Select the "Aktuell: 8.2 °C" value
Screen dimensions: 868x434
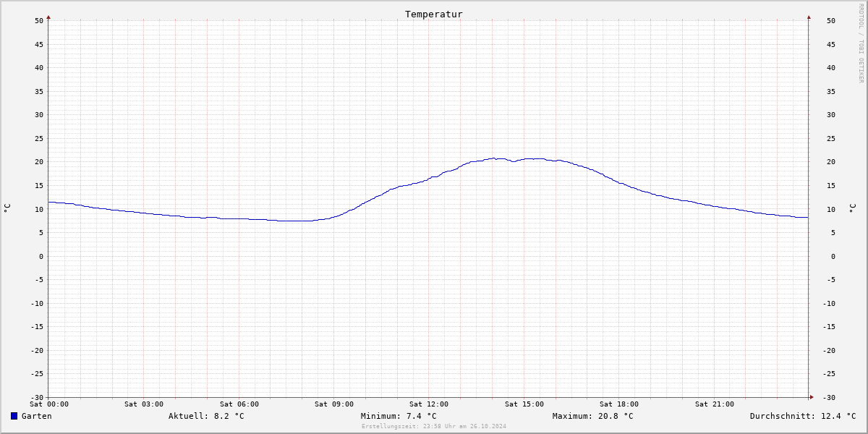pyautogui.click(x=206, y=416)
